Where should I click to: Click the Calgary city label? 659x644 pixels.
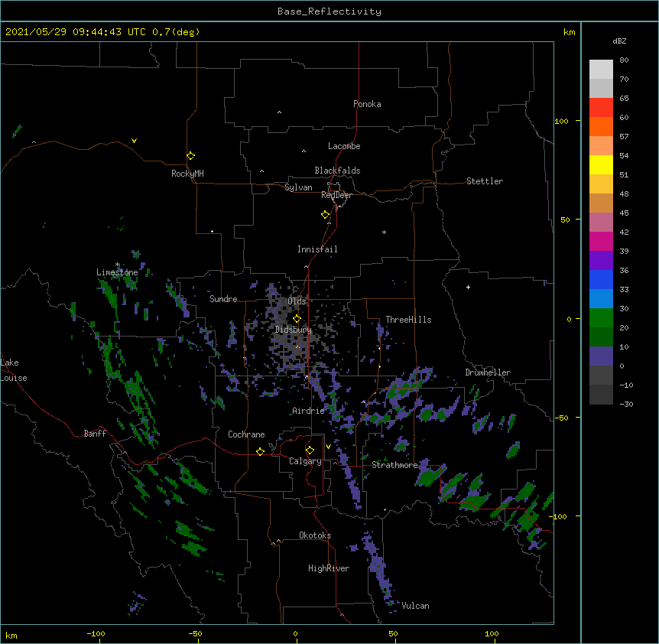click(305, 461)
